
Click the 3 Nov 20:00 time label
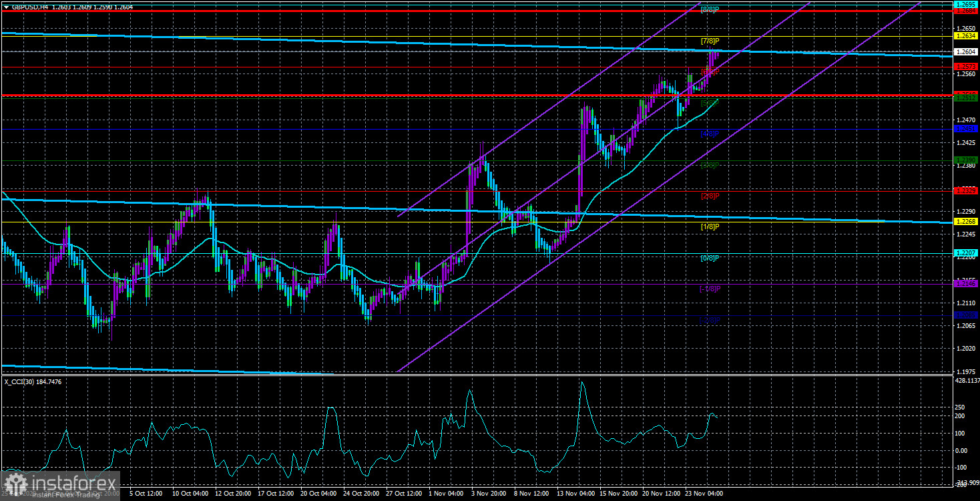click(489, 494)
